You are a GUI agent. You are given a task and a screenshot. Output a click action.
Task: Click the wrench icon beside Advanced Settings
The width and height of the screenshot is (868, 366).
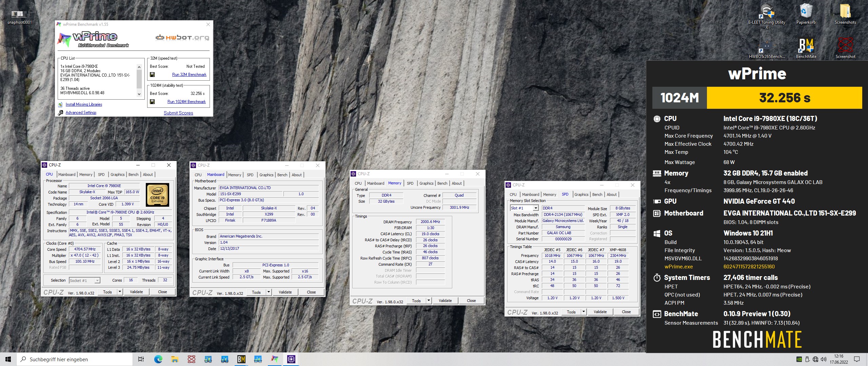(60, 113)
